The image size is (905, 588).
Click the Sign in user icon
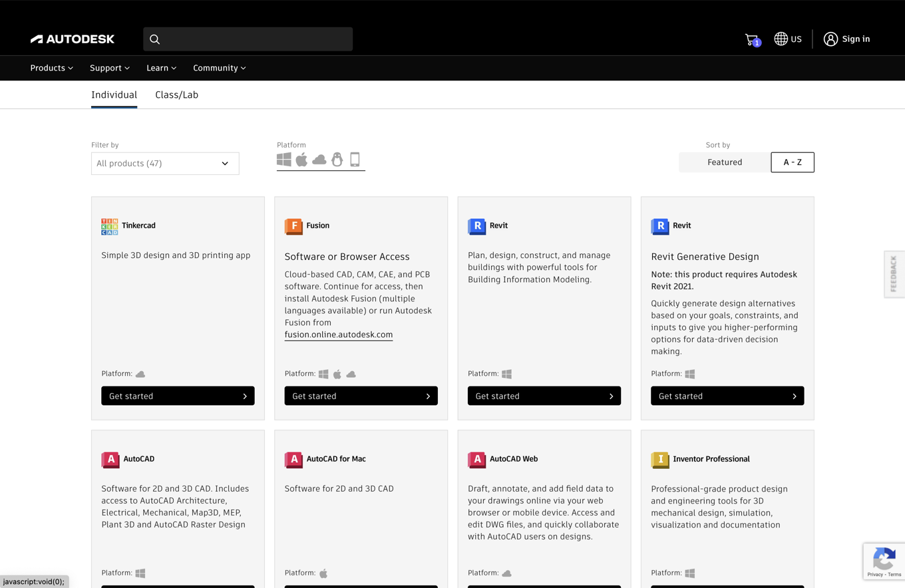pyautogui.click(x=830, y=39)
